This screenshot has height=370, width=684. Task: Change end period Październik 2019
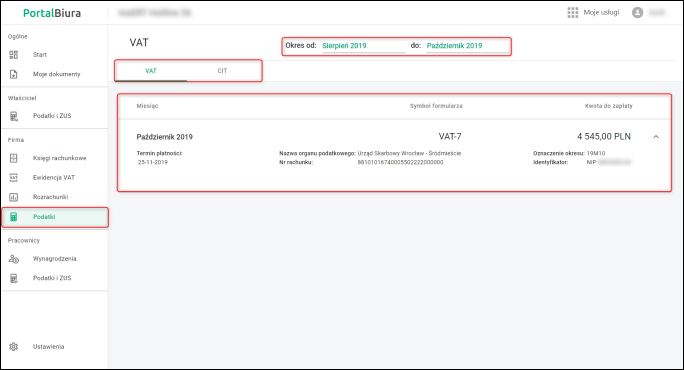click(468, 46)
